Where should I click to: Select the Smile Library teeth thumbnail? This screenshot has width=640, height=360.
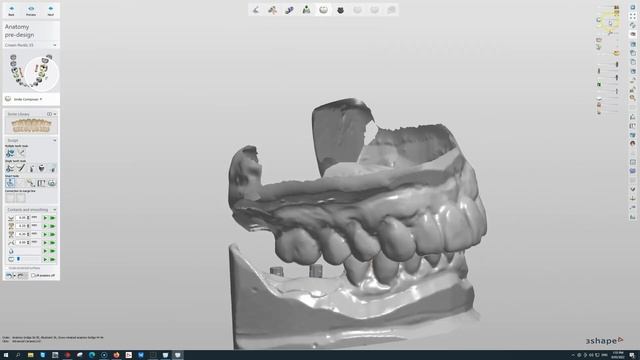(31, 126)
